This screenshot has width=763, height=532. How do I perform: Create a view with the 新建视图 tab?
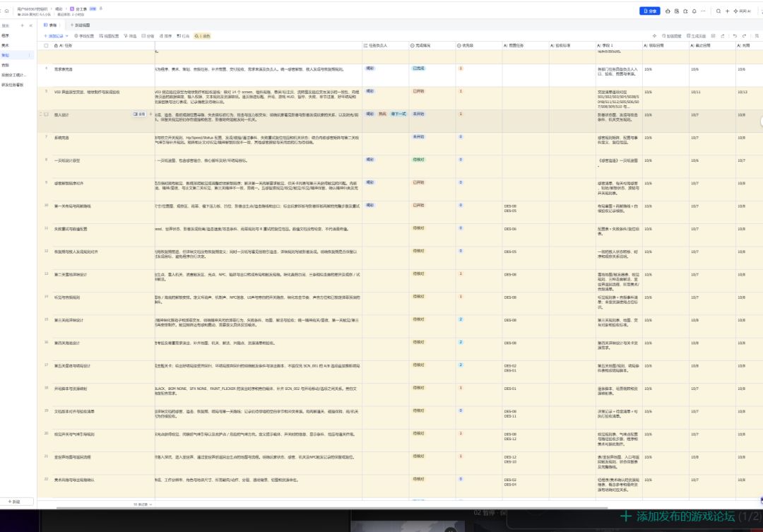[x=81, y=25]
